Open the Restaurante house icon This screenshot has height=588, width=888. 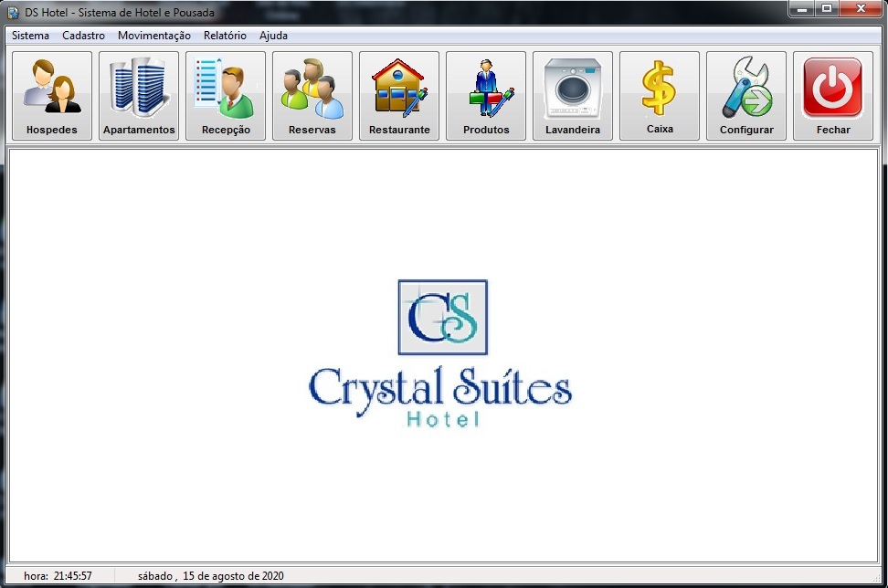pos(399,96)
